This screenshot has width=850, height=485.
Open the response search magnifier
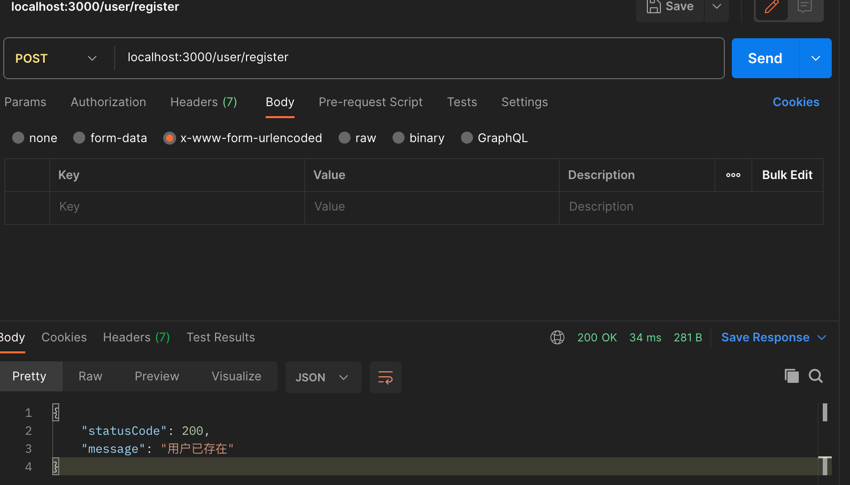[816, 376]
